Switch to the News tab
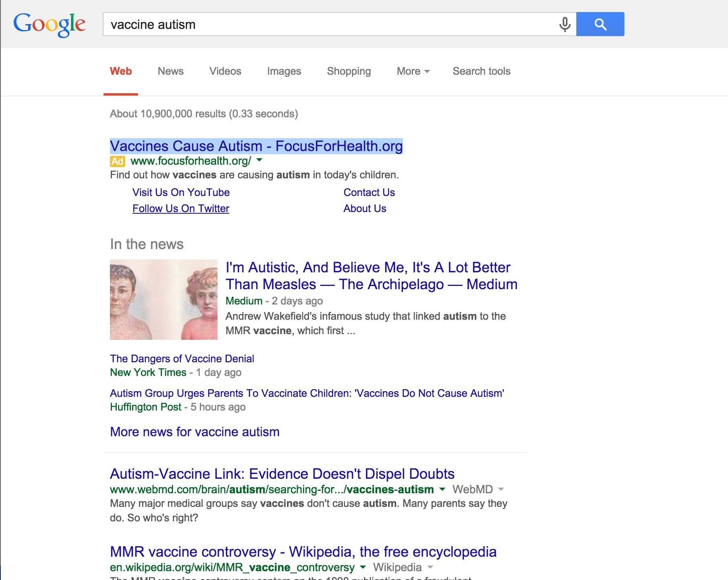Image resolution: width=728 pixels, height=580 pixels. point(171,71)
